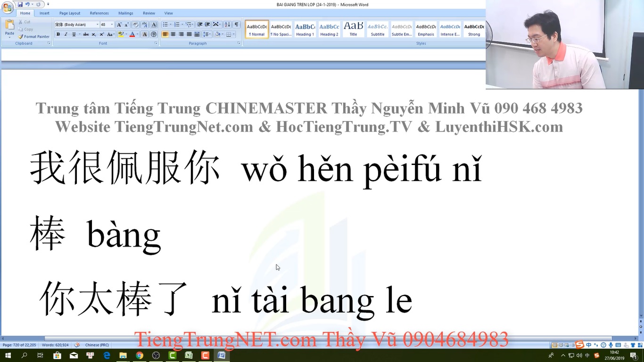Click the red font color swatch

coord(132,34)
